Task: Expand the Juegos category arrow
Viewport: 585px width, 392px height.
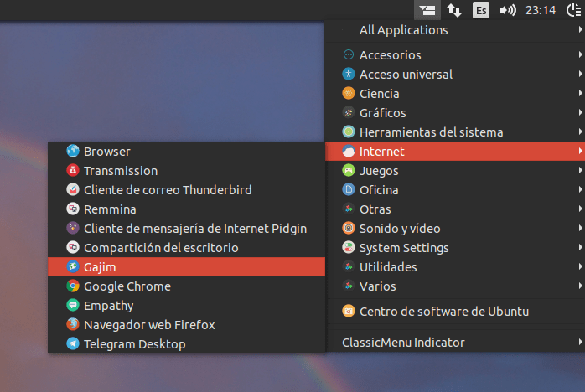Action: tap(580, 171)
